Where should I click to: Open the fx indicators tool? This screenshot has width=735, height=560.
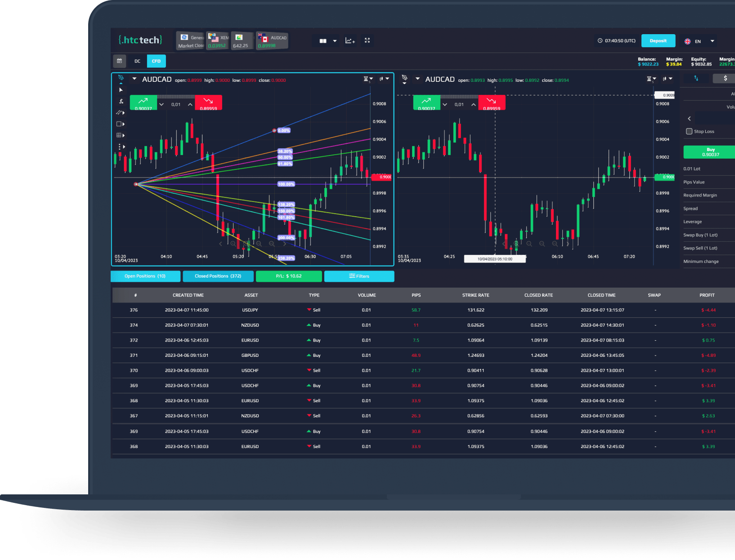point(121,101)
